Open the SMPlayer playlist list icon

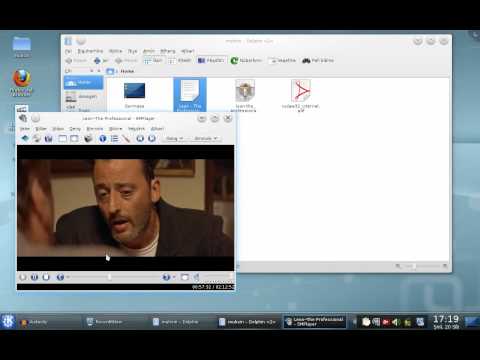pos(114,138)
